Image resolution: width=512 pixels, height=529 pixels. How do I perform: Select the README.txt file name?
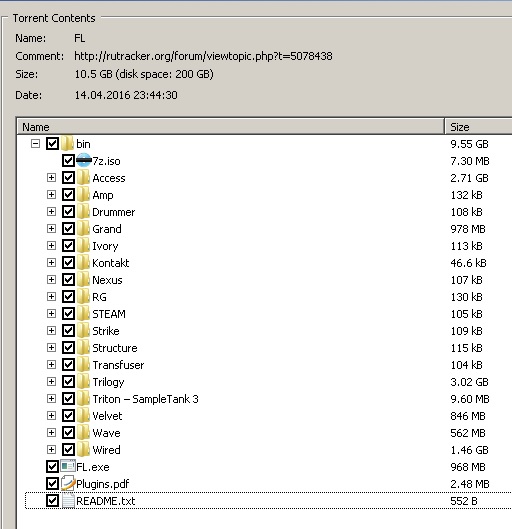(106, 501)
